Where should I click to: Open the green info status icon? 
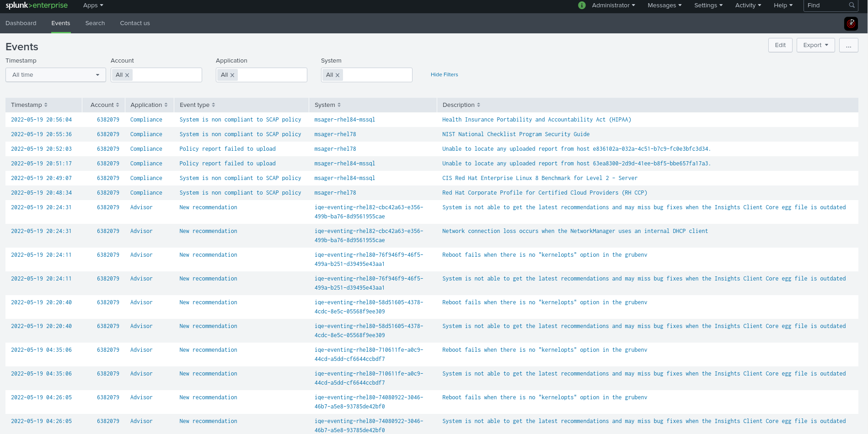point(582,5)
